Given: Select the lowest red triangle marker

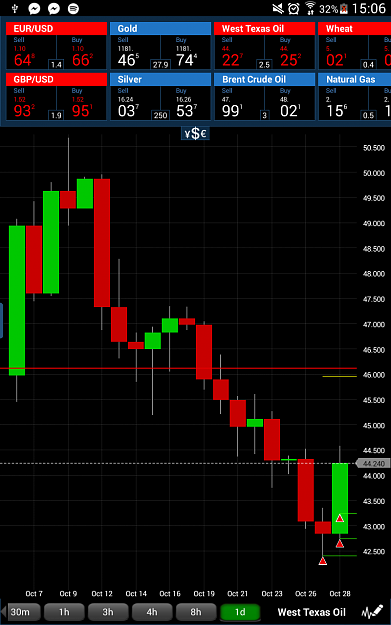Looking at the screenshot, I should pos(323,561).
